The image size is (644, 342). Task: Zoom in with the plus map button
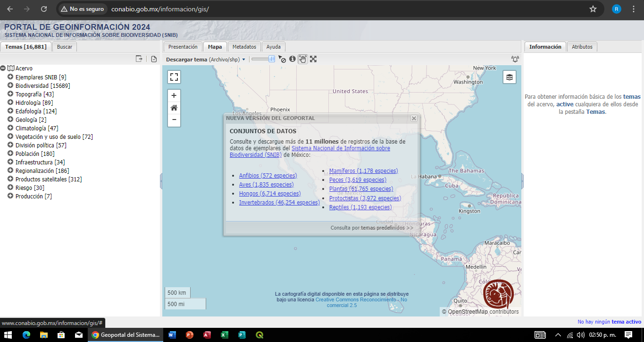[174, 95]
